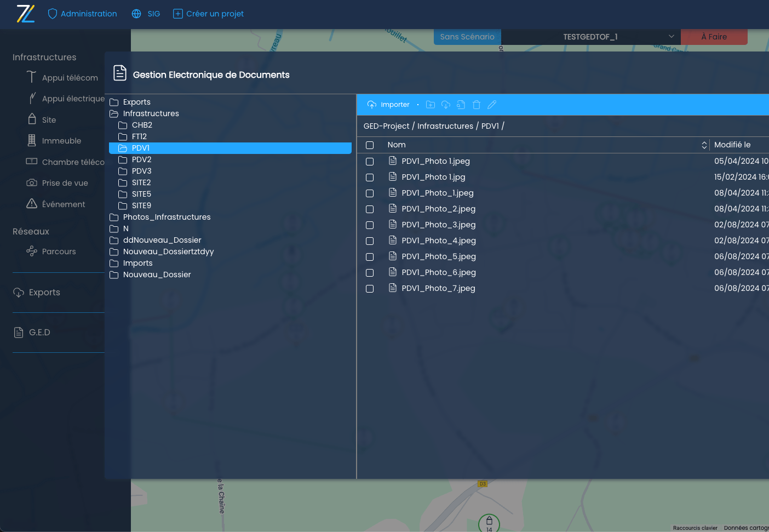Image resolution: width=769 pixels, height=532 pixels.
Task: Open the Prise de vue section
Action: tap(65, 183)
